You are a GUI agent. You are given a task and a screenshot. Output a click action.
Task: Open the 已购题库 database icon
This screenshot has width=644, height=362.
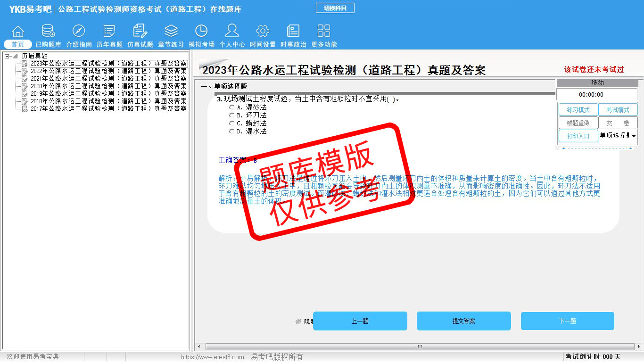(x=48, y=31)
